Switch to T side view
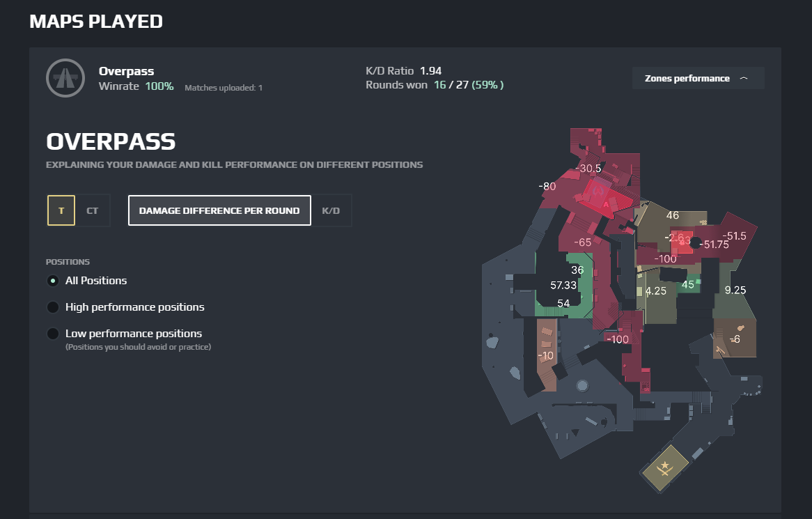Viewport: 812px width, 519px height. (x=61, y=210)
